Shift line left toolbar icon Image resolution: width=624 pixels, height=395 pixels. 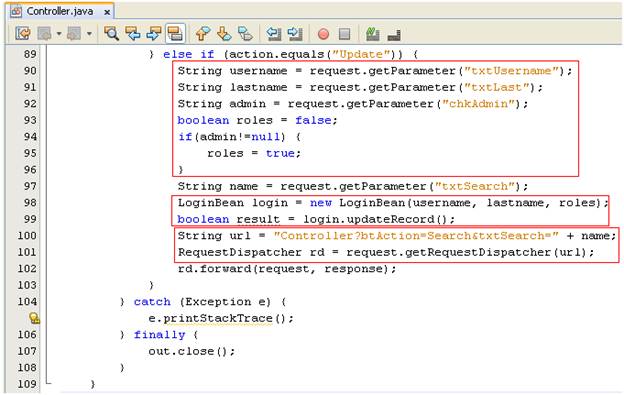(x=273, y=33)
